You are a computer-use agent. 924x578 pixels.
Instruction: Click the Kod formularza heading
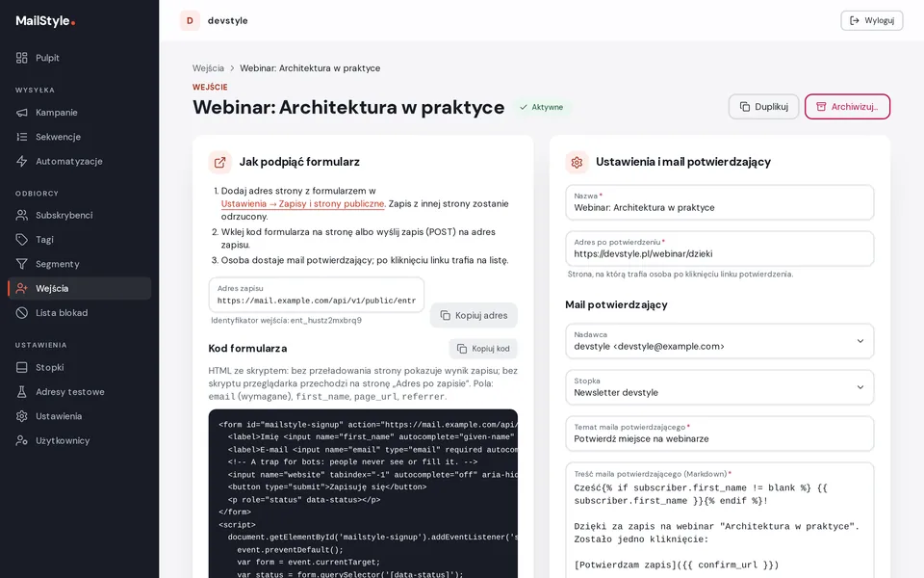point(247,349)
